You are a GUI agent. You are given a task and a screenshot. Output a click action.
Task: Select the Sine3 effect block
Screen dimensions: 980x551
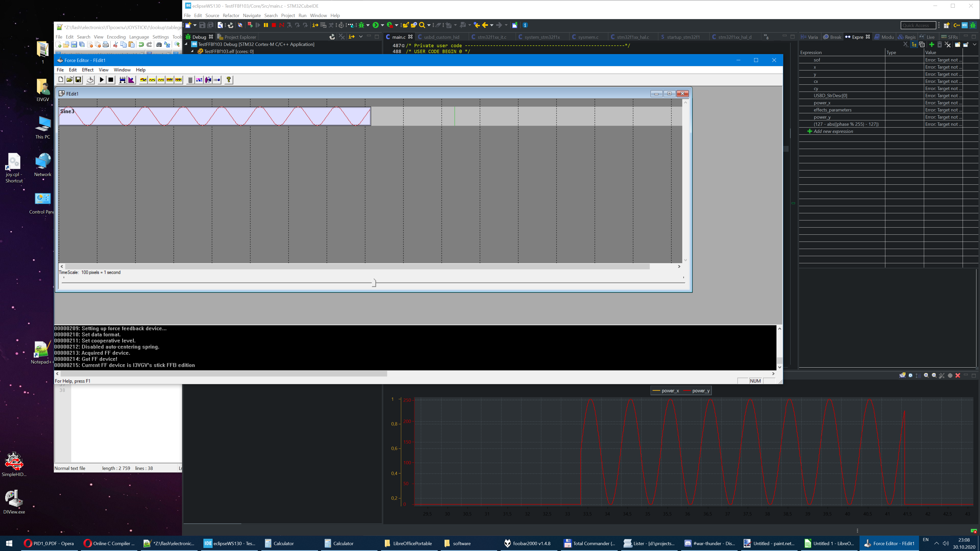215,116
